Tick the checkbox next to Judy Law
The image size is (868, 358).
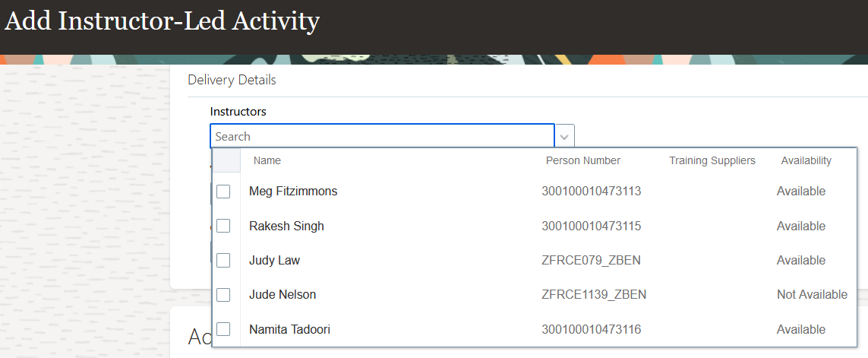223,260
